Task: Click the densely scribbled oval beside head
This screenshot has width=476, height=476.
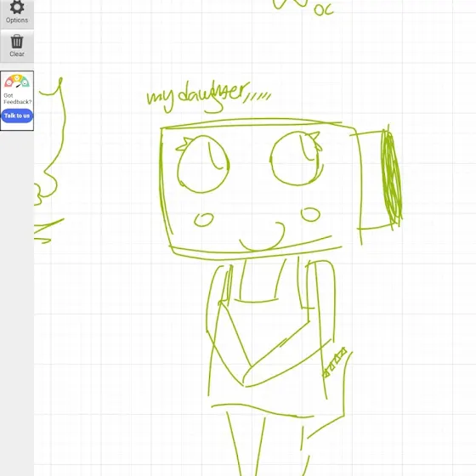Action: [392, 178]
